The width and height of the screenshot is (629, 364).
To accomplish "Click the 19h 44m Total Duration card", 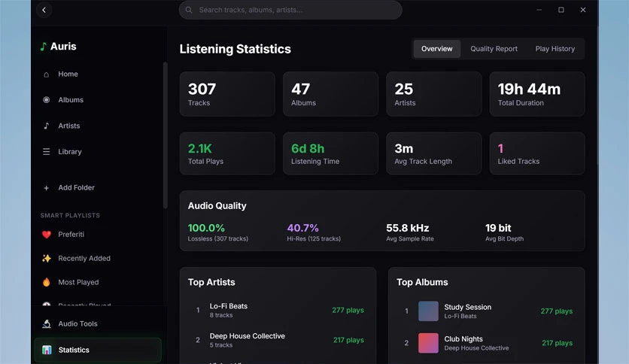I will click(537, 94).
